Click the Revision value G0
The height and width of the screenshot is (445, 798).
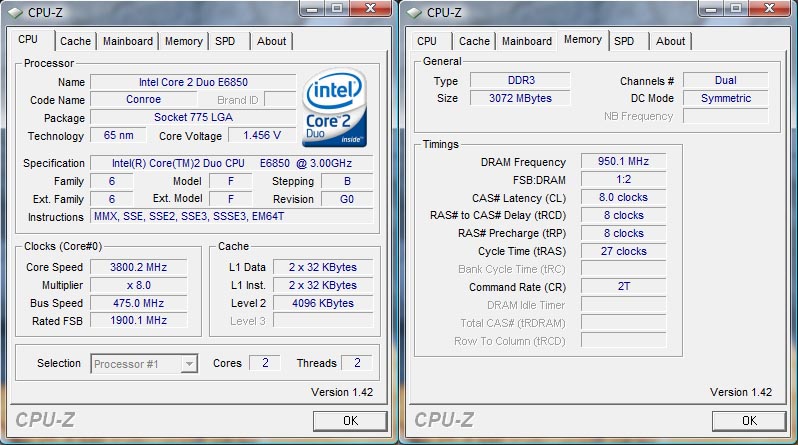click(x=347, y=199)
